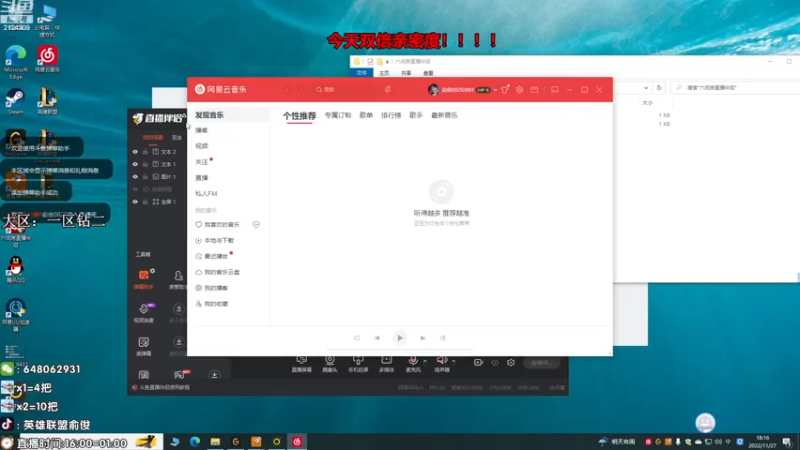This screenshot has height=450, width=800.
Task: Open NetEase Cloud Music settings gear
Action: (x=519, y=90)
